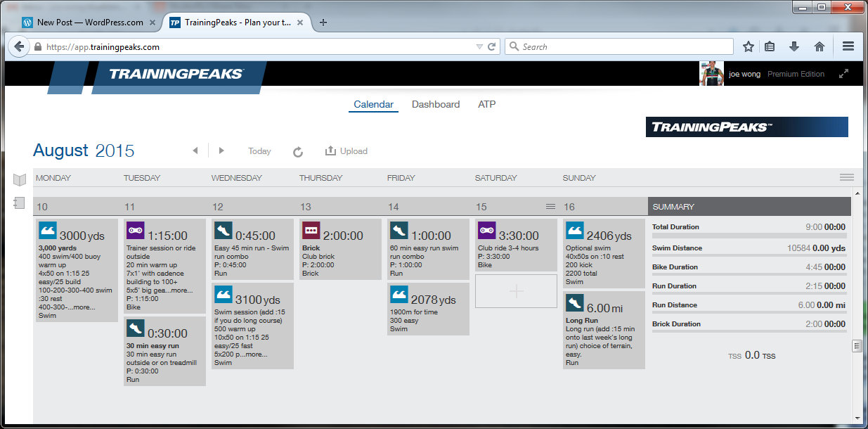Expand the URL bar history dropdown
The height and width of the screenshot is (429, 868).
pyautogui.click(x=479, y=47)
